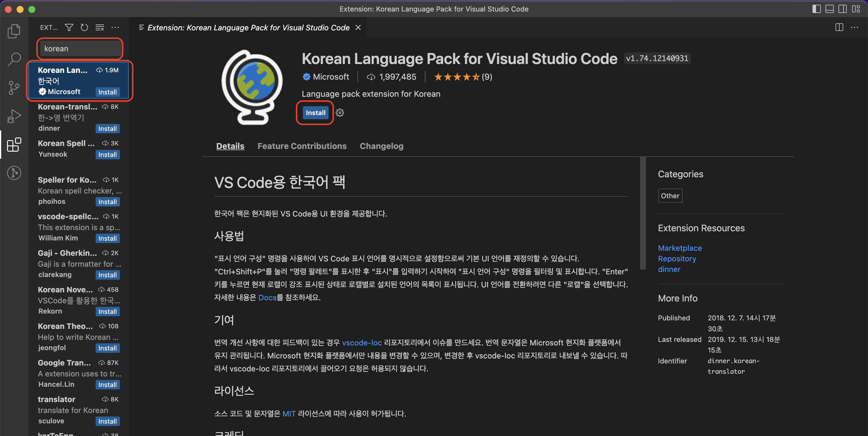Toggle primary side bar layout button
This screenshot has height=436, width=868.
point(816,9)
